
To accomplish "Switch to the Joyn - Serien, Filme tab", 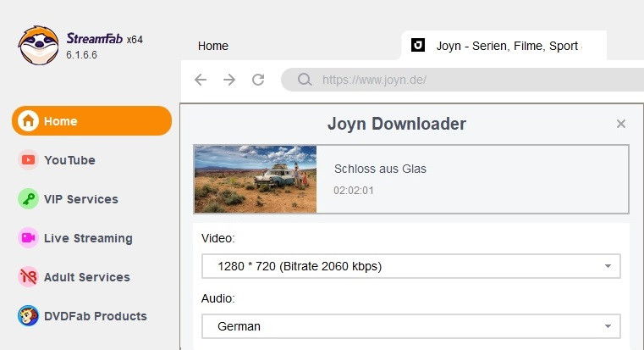I will (504, 45).
